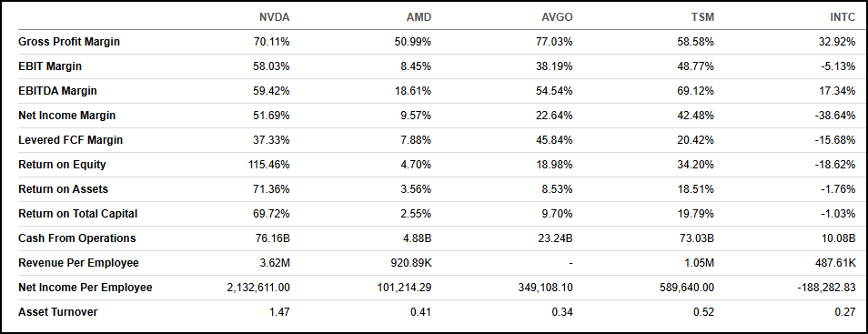Click the Asset Turnover row label
The image size is (868, 334).
[57, 312]
